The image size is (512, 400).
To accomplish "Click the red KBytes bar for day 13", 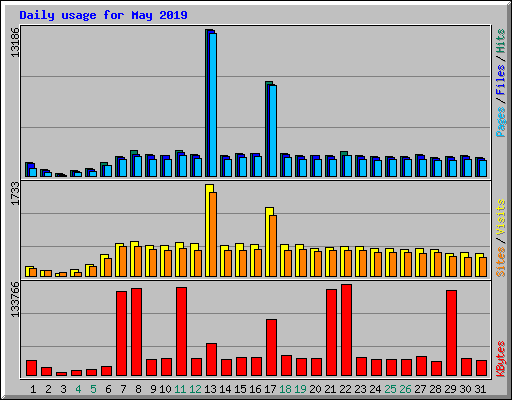I will tap(211, 359).
